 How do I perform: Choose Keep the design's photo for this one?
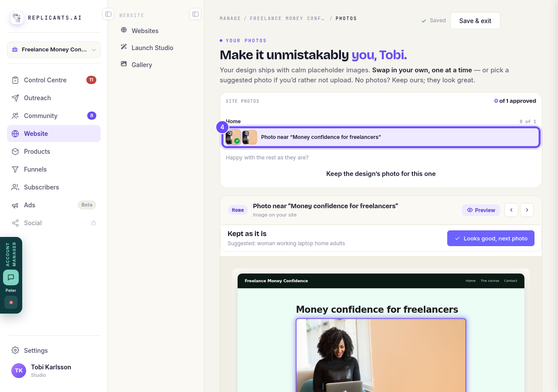click(381, 174)
